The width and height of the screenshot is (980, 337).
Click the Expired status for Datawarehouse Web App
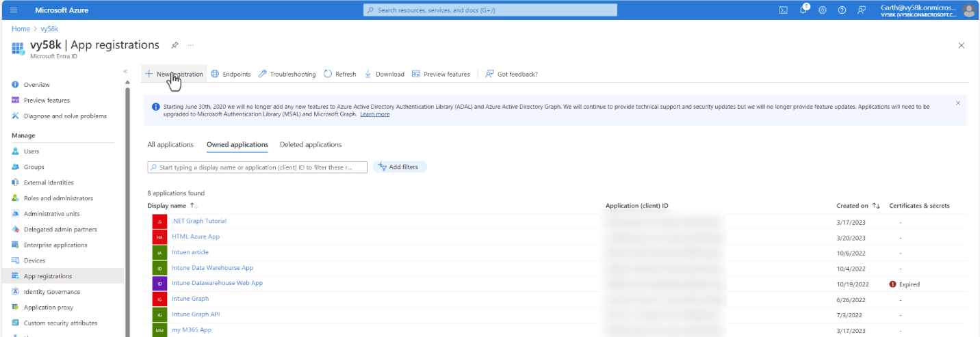(904, 284)
